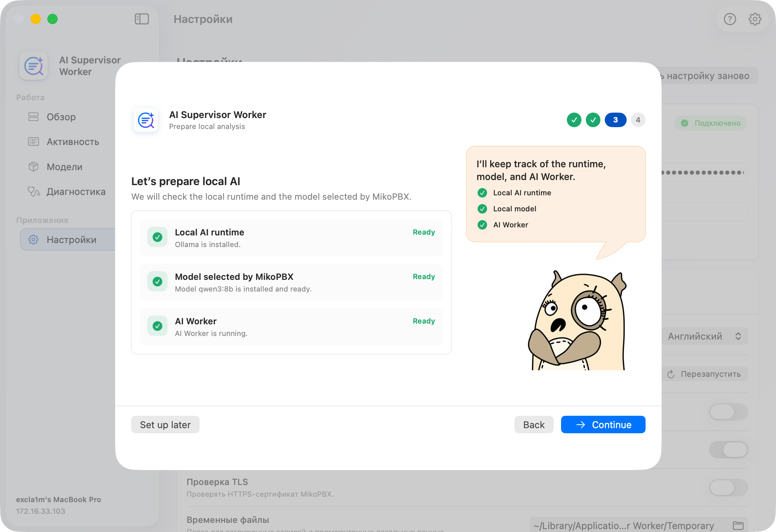Click the AI Worker row green checkmark

pyautogui.click(x=157, y=326)
